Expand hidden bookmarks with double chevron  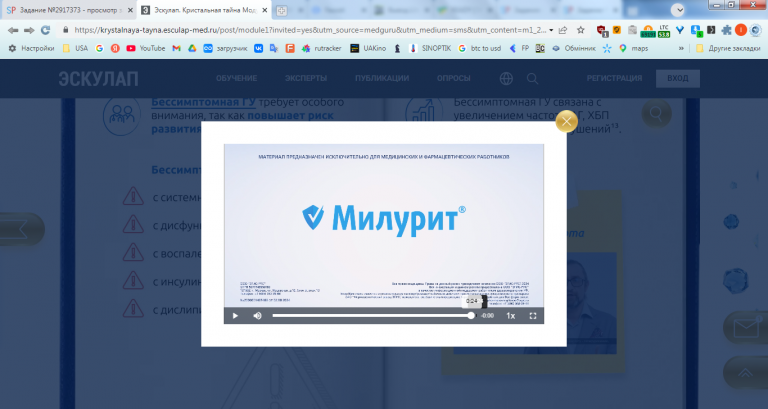681,48
